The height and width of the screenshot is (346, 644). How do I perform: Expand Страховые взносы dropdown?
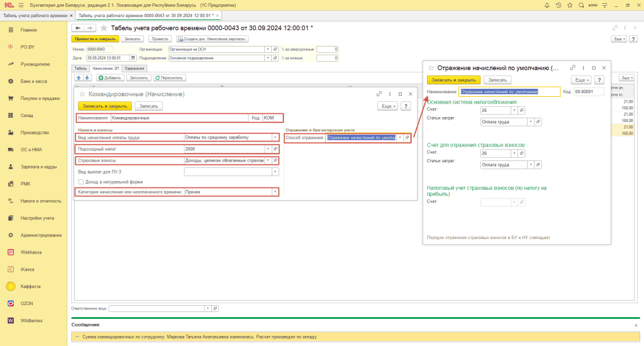point(268,160)
